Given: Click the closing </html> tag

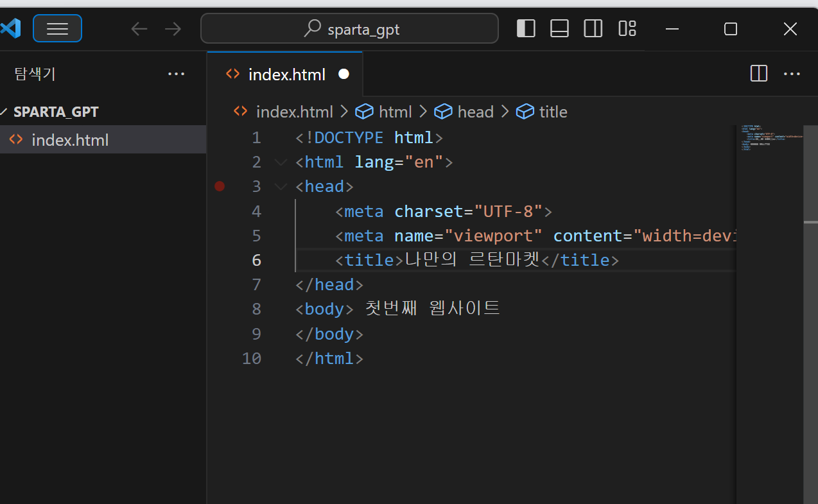Looking at the screenshot, I should (x=329, y=358).
